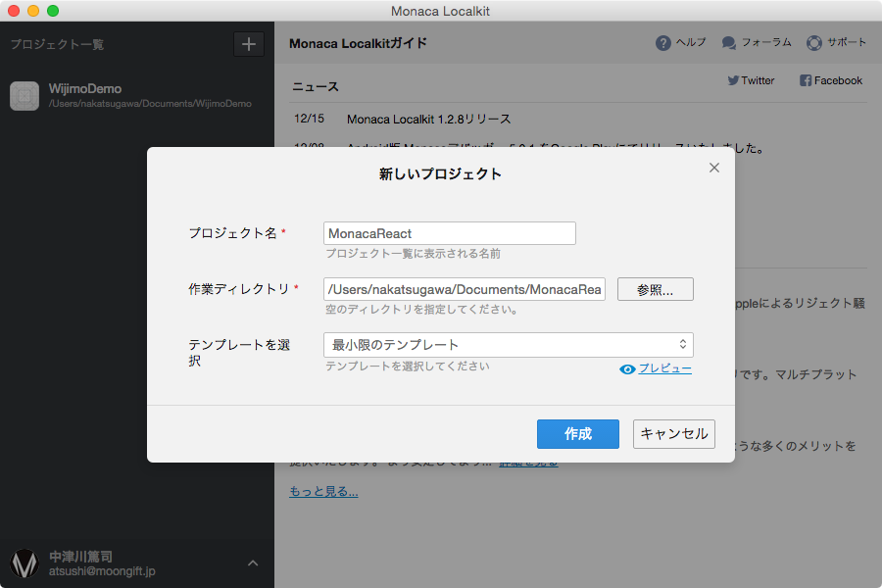Click the Facebook icon
The height and width of the screenshot is (588, 882).
pos(806,81)
